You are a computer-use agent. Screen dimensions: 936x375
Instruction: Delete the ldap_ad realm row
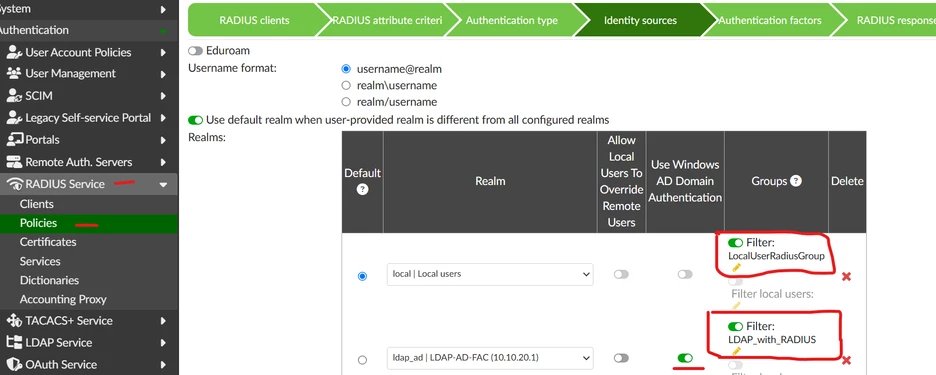(846, 361)
